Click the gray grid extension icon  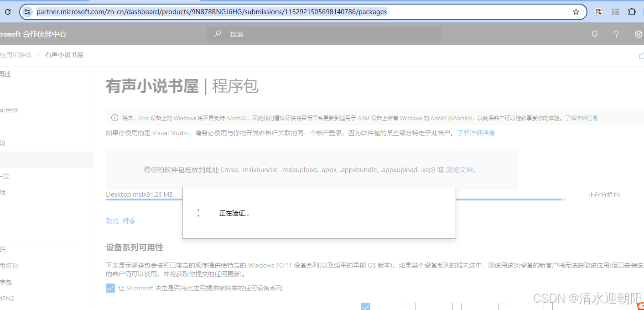[615, 12]
